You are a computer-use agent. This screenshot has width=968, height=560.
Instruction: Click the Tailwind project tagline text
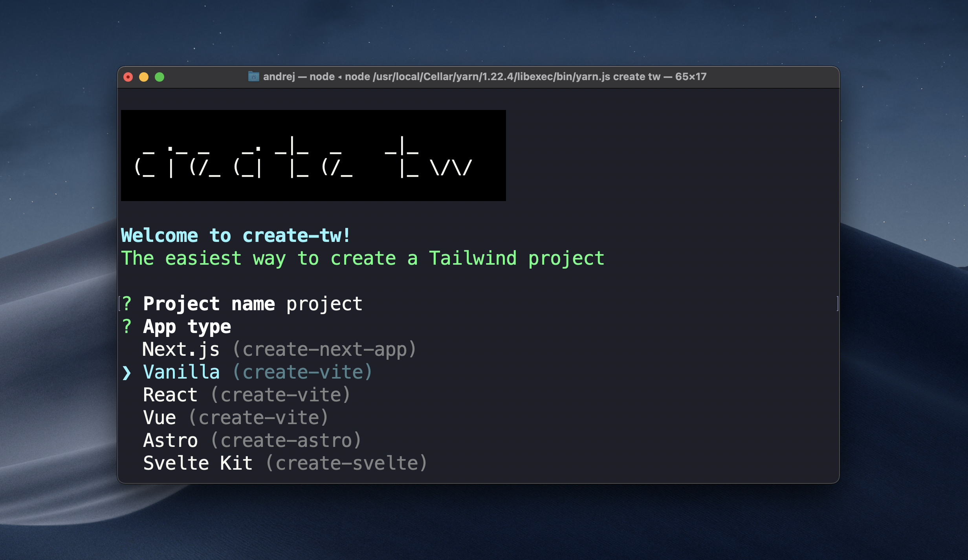tap(362, 258)
